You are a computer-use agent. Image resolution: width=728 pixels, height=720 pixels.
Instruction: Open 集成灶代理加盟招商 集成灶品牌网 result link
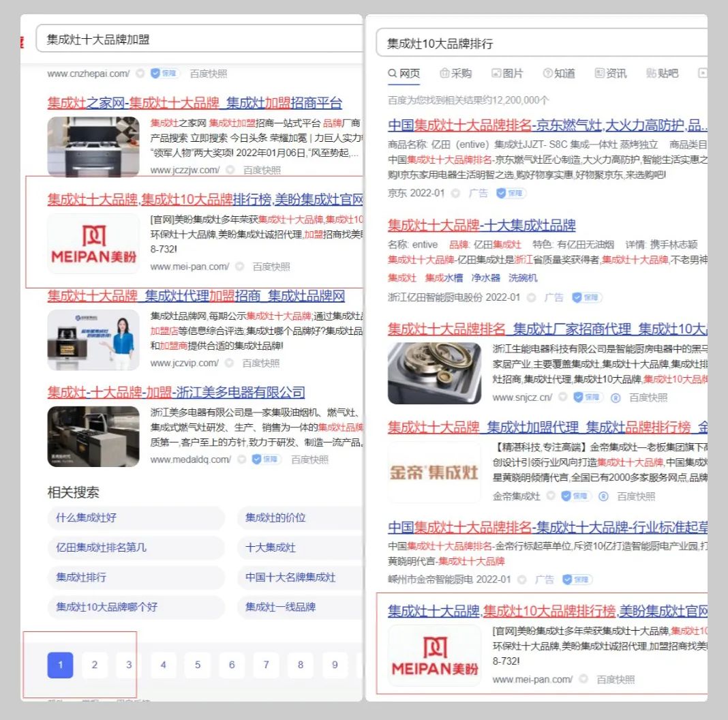196,296
